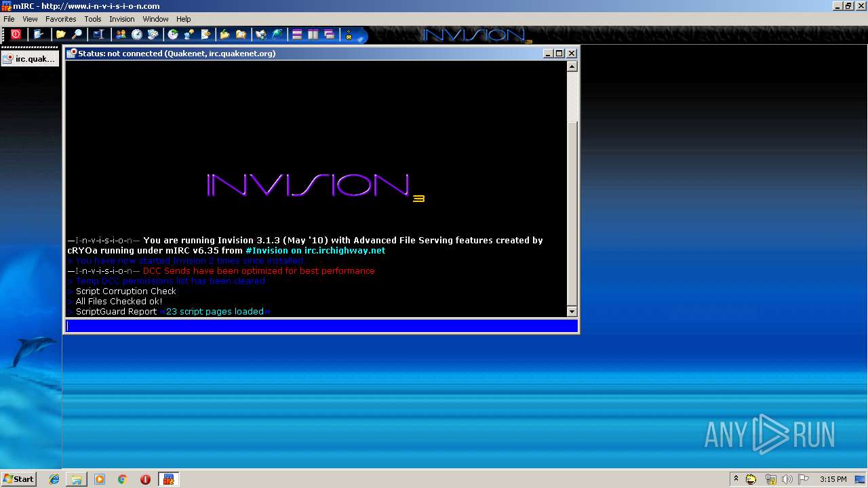Click smiley icon in system tray

(x=751, y=479)
